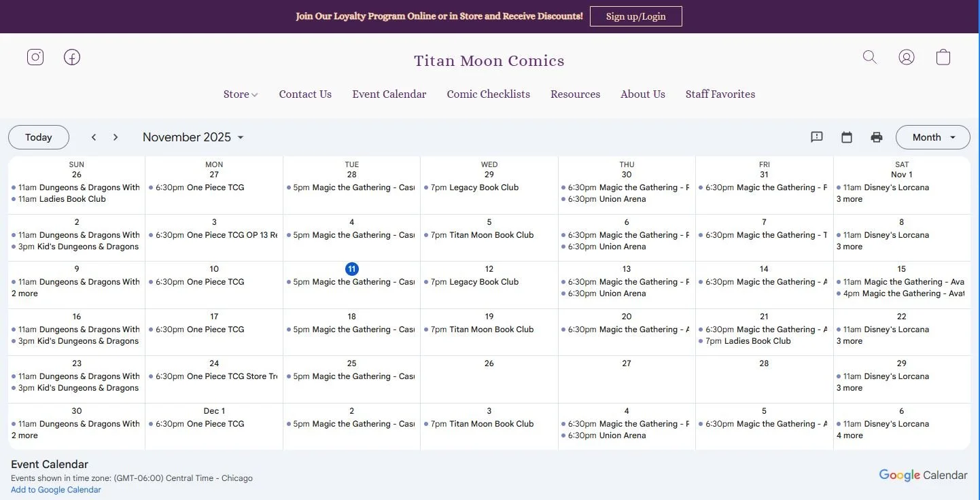Click the search magnifier icon

click(870, 57)
